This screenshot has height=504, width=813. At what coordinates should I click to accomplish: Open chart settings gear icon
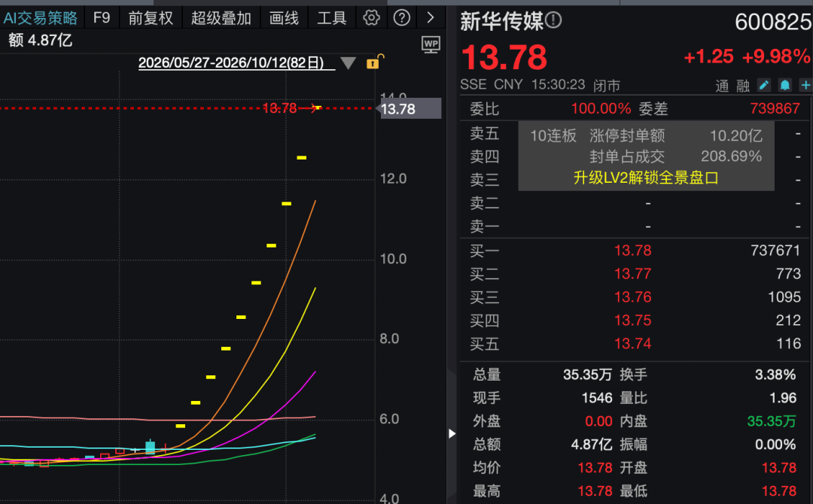(x=371, y=18)
